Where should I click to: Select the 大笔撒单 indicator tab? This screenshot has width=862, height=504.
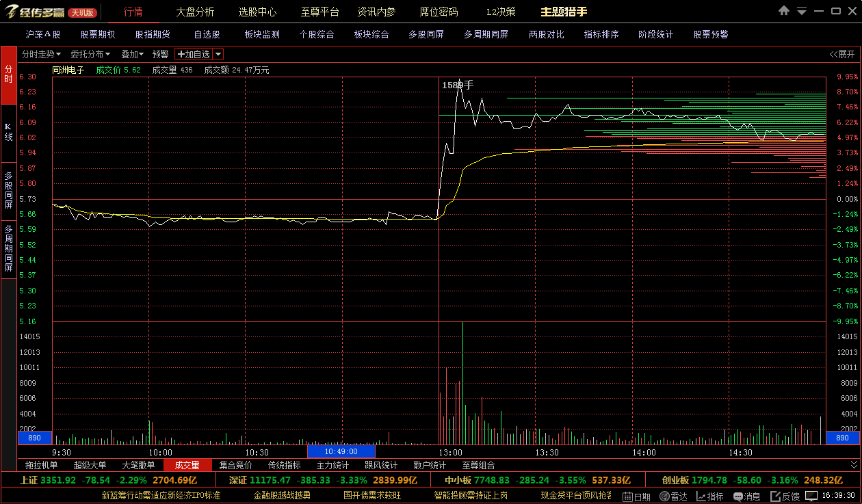click(139, 465)
